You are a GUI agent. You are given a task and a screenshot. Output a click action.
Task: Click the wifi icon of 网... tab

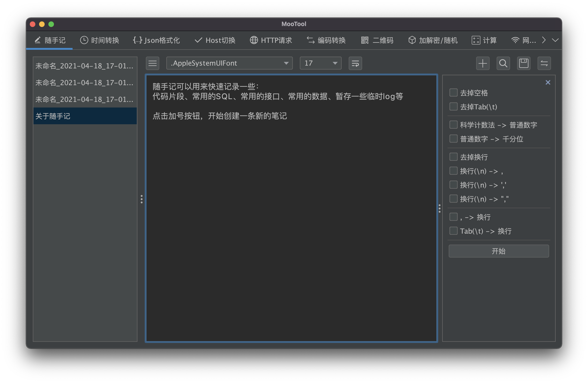pos(515,40)
